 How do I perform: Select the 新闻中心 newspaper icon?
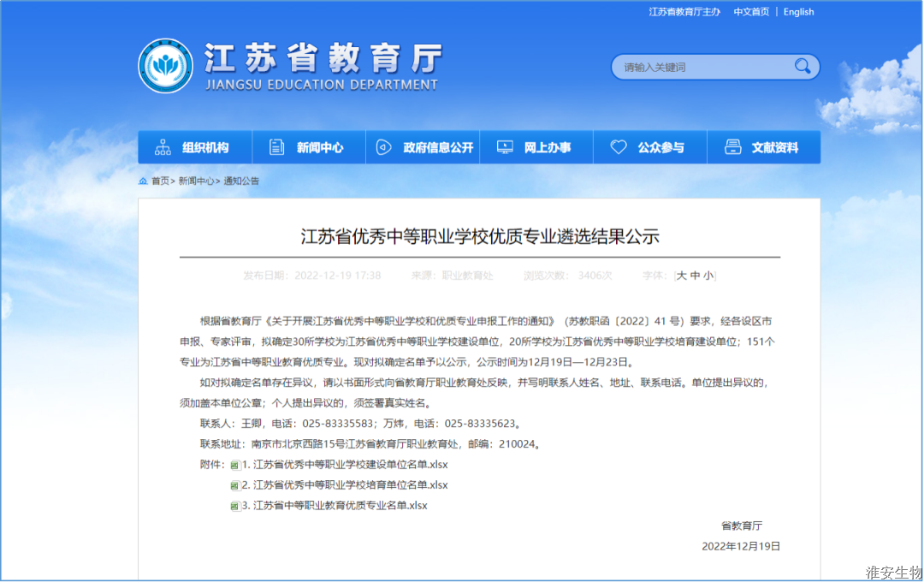point(276,146)
